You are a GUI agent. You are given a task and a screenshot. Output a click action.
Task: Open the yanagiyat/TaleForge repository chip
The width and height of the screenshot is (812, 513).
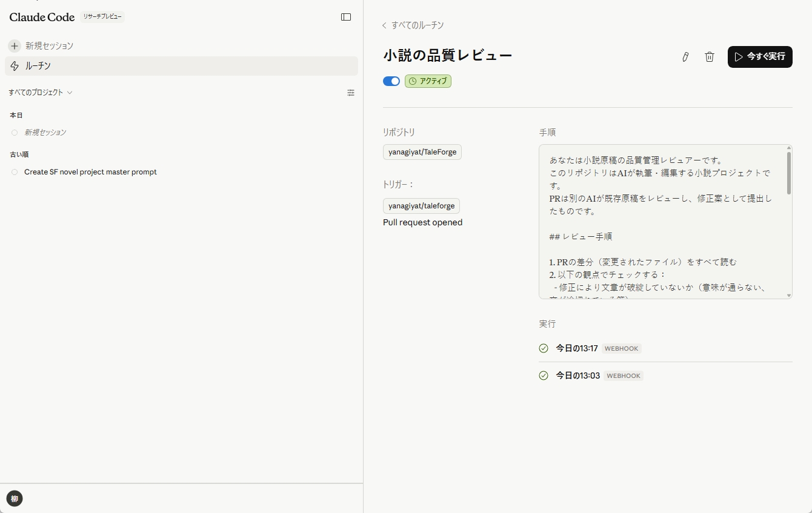pyautogui.click(x=422, y=152)
